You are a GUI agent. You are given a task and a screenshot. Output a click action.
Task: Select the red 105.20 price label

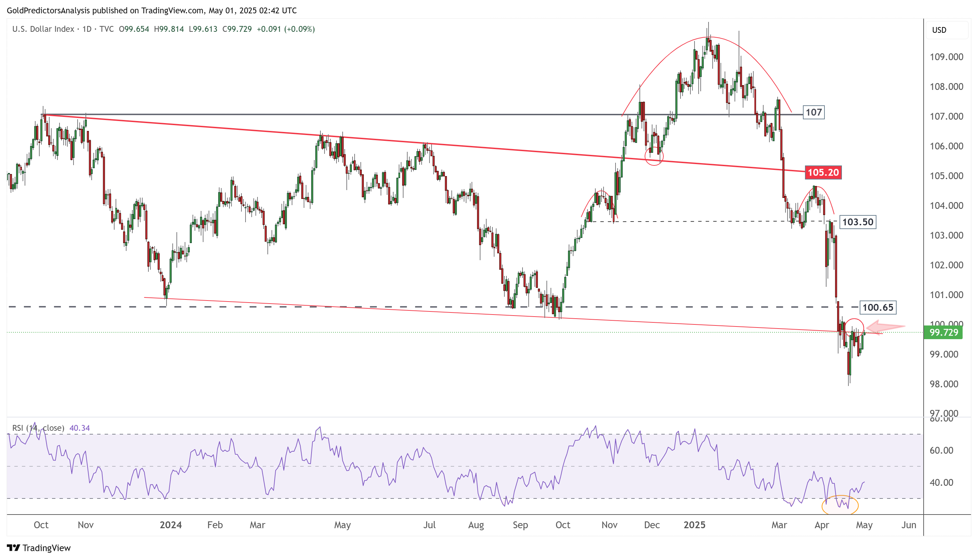(823, 172)
